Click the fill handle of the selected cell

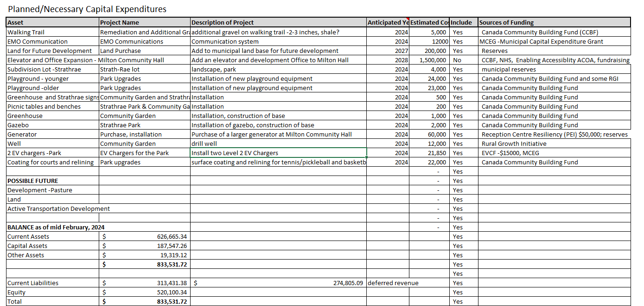(367, 157)
